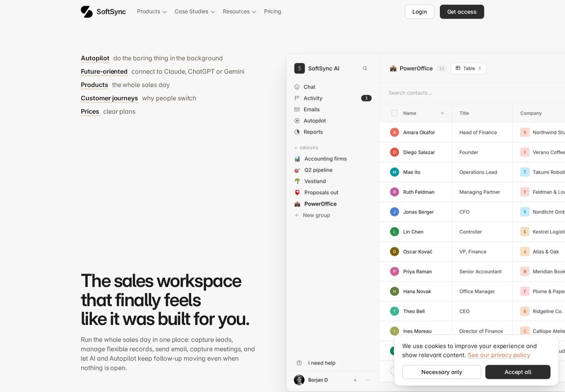This screenshot has width=565, height=392.
Task: Click the help icon beside I need help
Action: coord(299,363)
